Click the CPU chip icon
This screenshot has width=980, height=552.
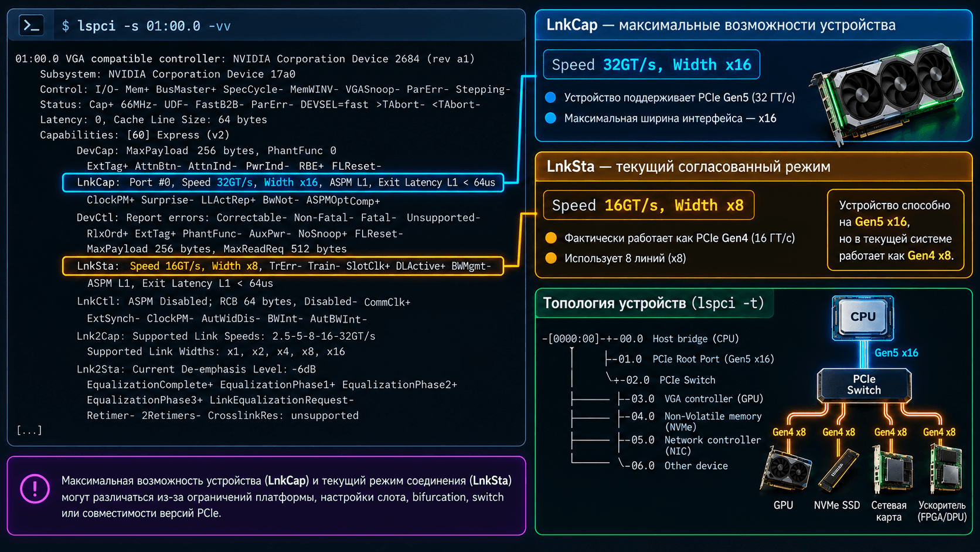coord(863,317)
